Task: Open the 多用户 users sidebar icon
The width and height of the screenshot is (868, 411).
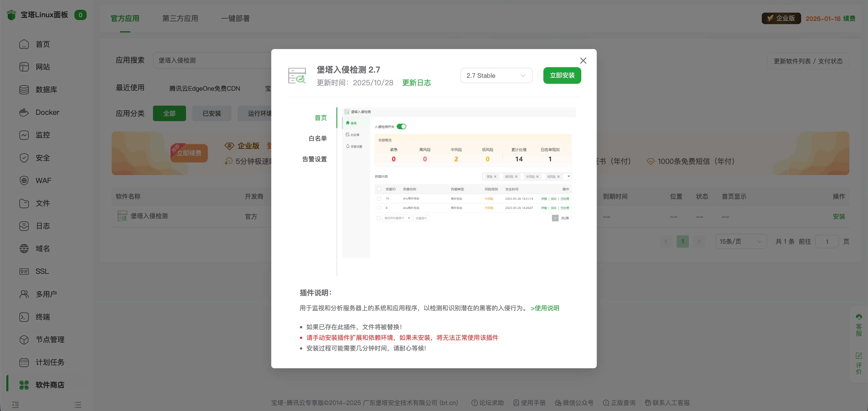Action: click(24, 294)
